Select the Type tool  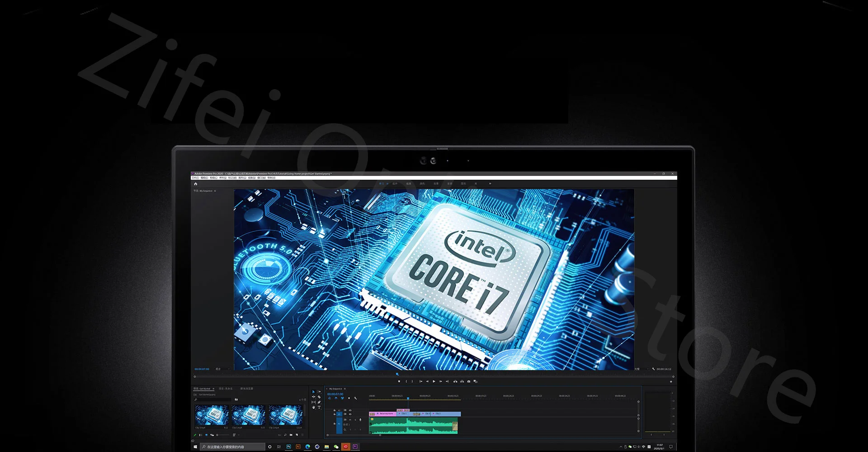[319, 407]
